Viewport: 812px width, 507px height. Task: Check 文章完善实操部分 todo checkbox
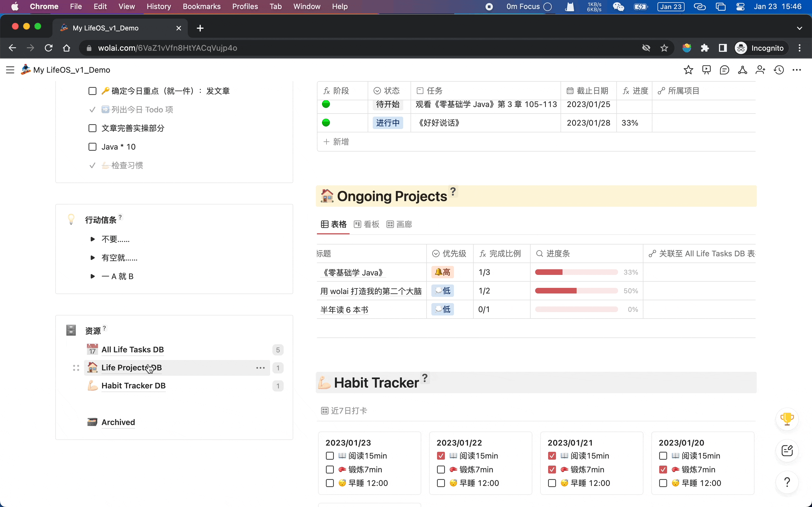click(x=92, y=128)
